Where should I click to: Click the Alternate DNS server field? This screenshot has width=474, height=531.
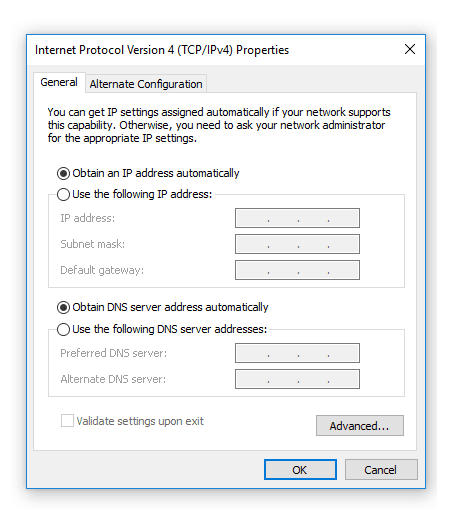click(297, 379)
